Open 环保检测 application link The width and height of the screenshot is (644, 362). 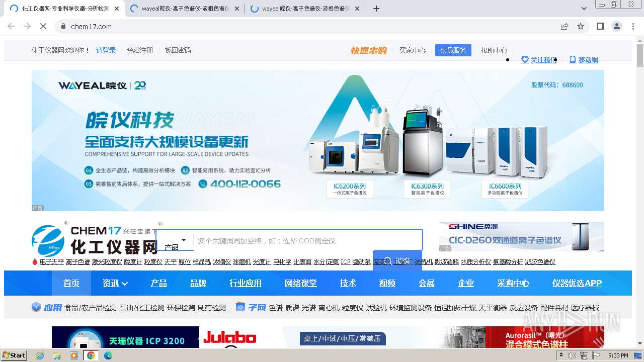coord(181,308)
